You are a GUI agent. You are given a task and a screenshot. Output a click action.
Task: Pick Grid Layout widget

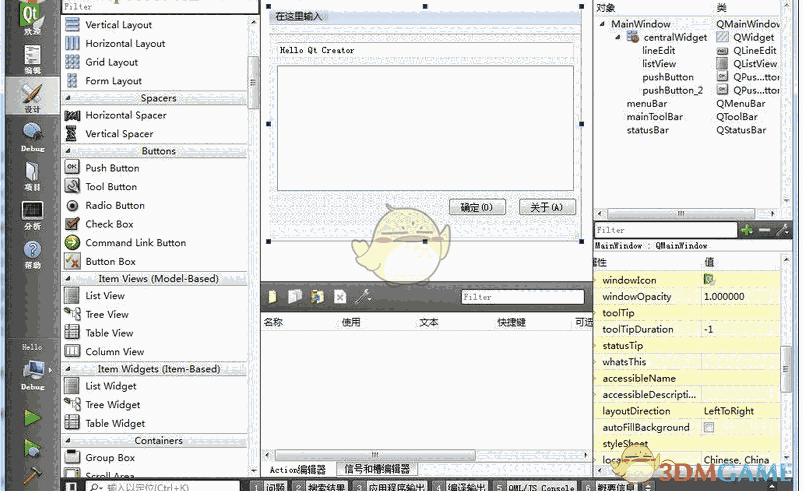(112, 62)
